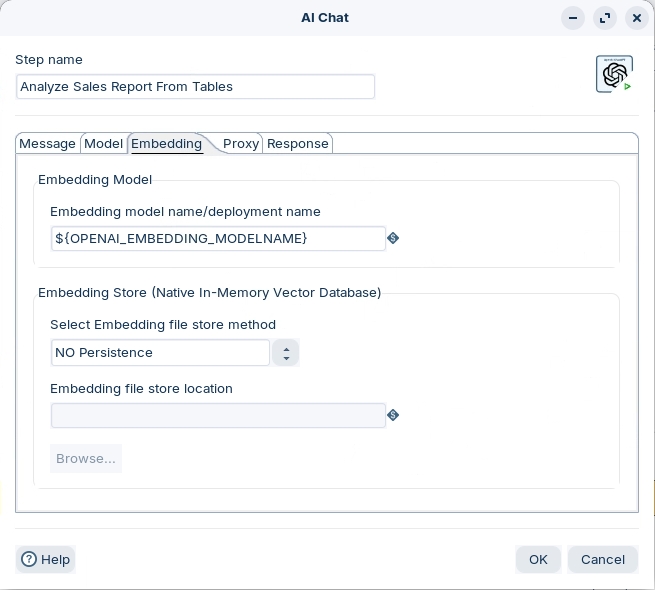
Task: Select the Embedding tab
Action: 167,144
